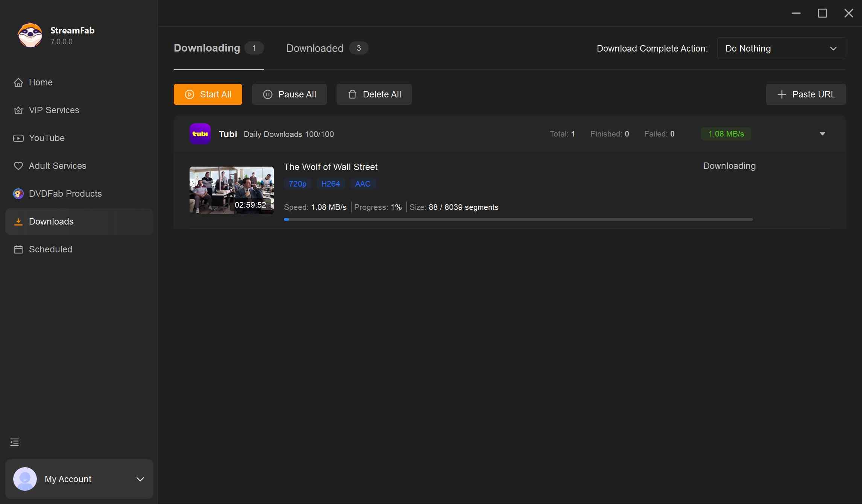
Task: Open the YouTube downloader section
Action: (x=47, y=138)
